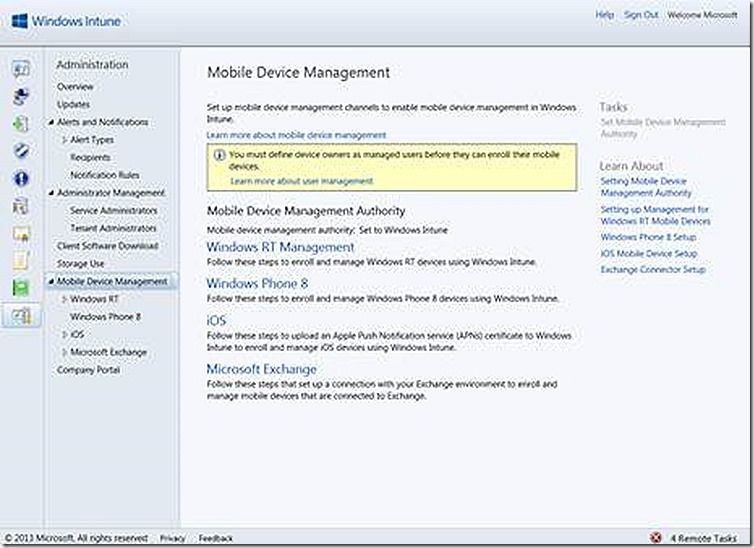
Task: Select Overview in the Administration tree
Action: click(x=75, y=87)
